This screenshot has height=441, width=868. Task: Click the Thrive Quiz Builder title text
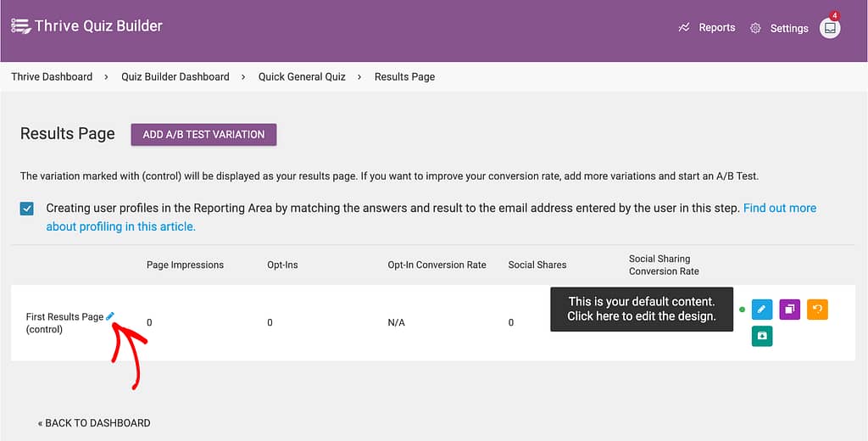pyautogui.click(x=98, y=26)
